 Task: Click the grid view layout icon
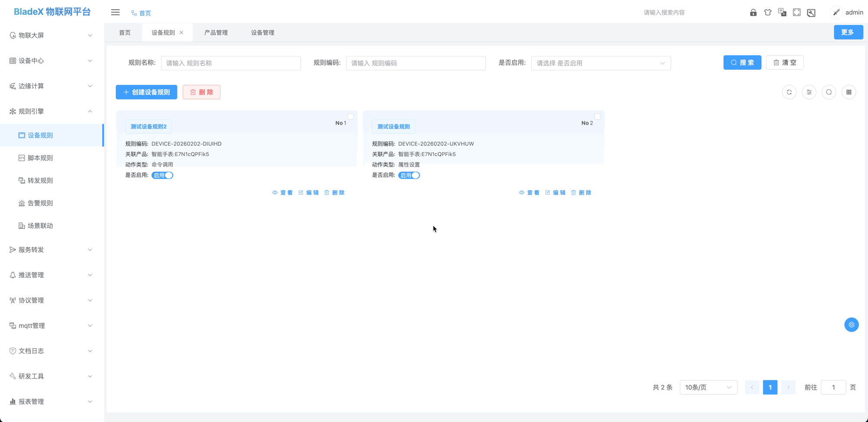[849, 92]
